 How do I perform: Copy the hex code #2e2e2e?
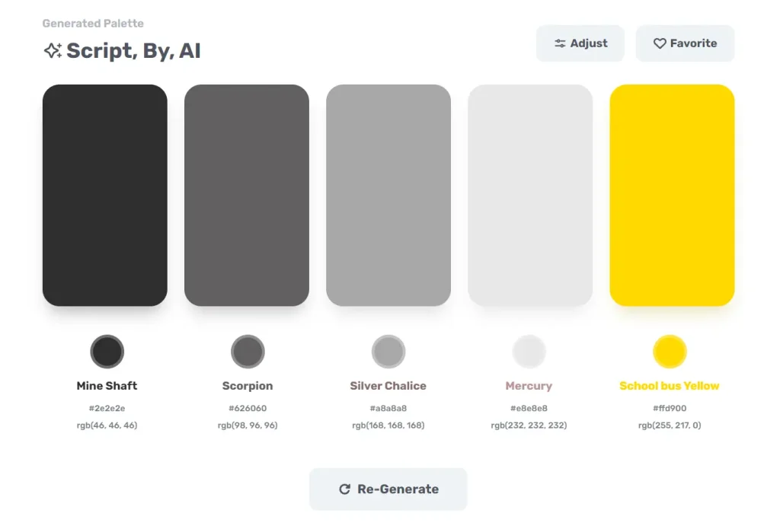[x=107, y=409]
